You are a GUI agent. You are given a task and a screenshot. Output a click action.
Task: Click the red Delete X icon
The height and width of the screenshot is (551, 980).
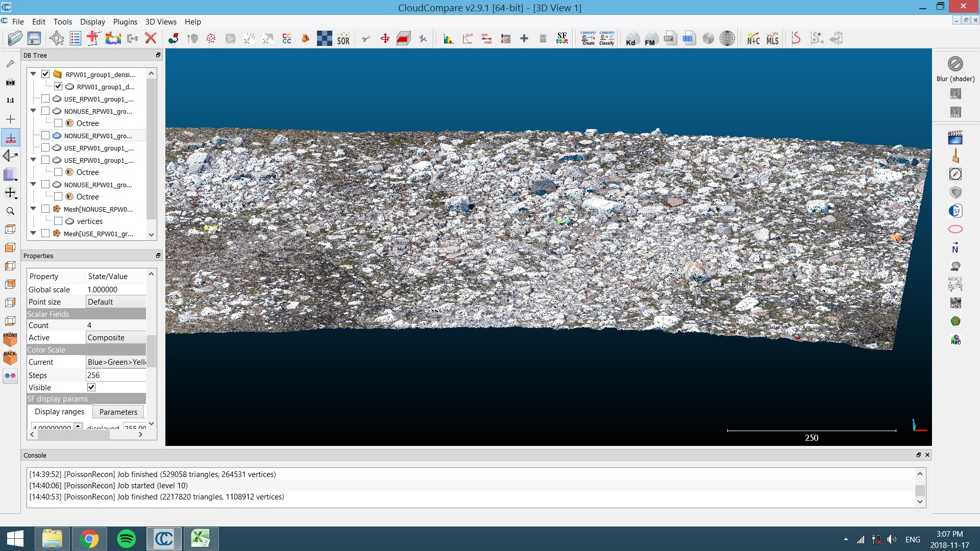tap(150, 38)
